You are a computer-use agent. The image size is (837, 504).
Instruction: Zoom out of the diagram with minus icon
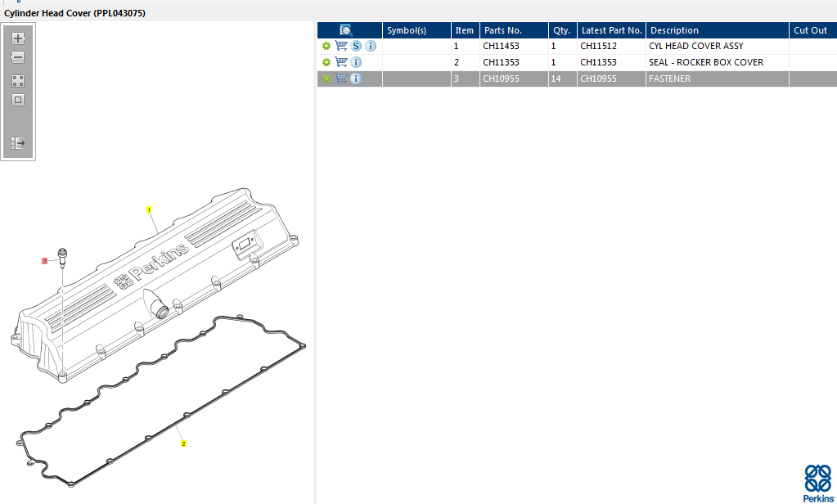click(18, 57)
